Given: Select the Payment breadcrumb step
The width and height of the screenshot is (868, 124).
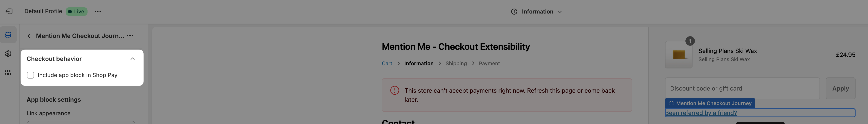Looking at the screenshot, I should 489,63.
